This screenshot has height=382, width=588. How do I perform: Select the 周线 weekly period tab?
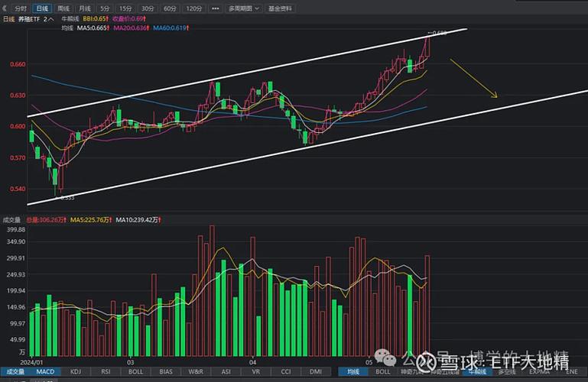[63, 8]
